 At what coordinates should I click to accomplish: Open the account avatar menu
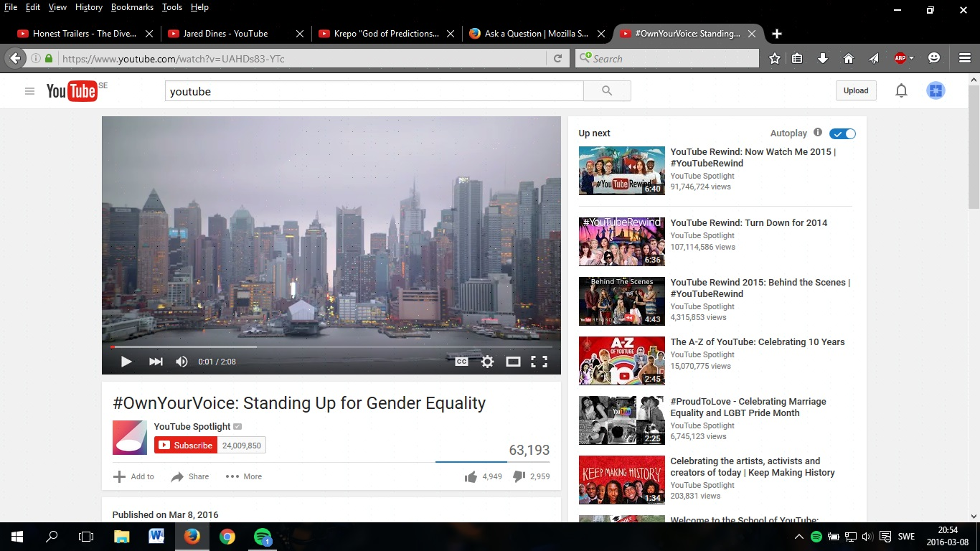pyautogui.click(x=936, y=90)
